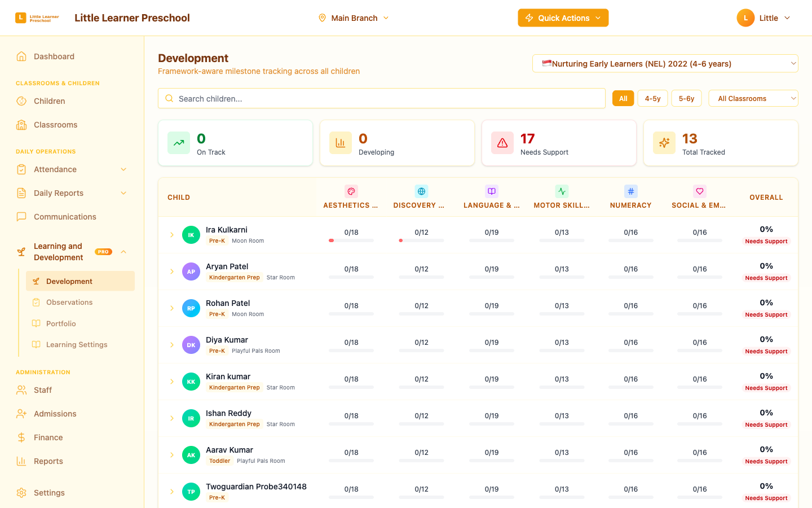Click the Aesthetics column palette icon

tap(351, 191)
